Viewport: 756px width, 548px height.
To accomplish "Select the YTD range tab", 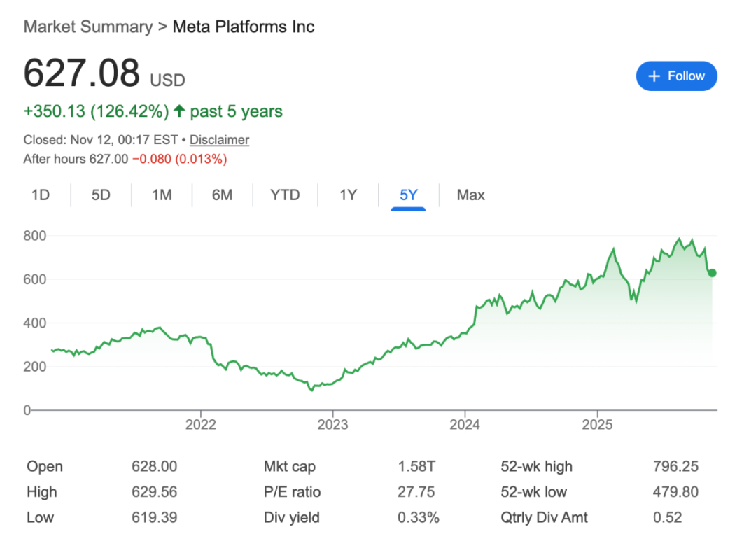I will tap(285, 195).
